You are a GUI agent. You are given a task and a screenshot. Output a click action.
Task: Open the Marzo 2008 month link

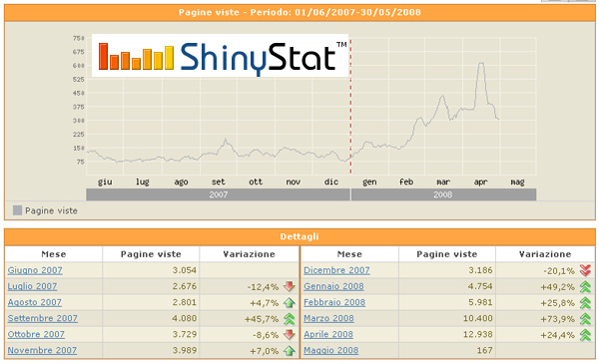click(x=328, y=318)
